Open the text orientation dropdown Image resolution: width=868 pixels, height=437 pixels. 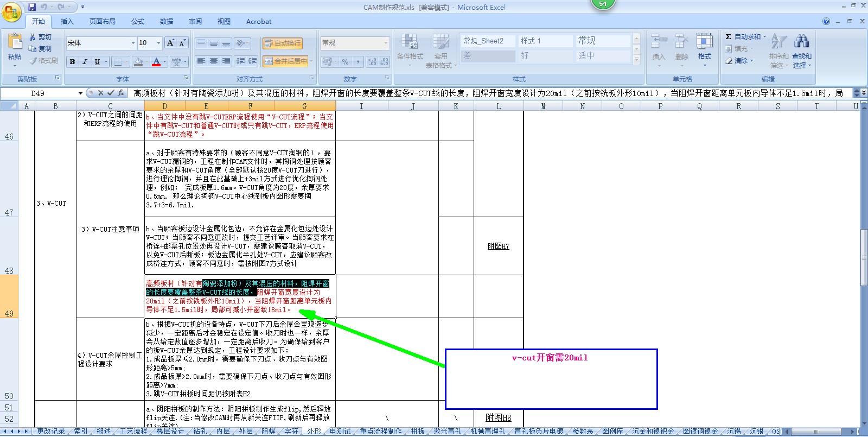point(242,43)
